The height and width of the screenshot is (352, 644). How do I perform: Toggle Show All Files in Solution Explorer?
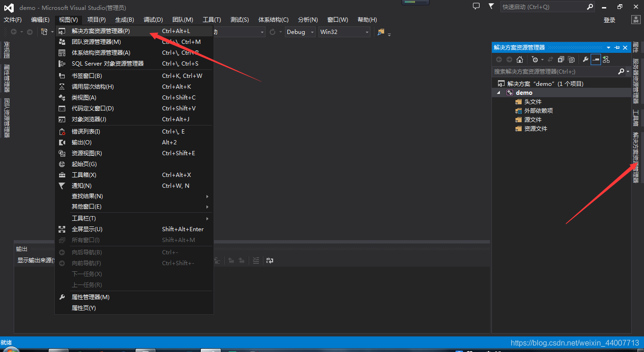coord(571,59)
